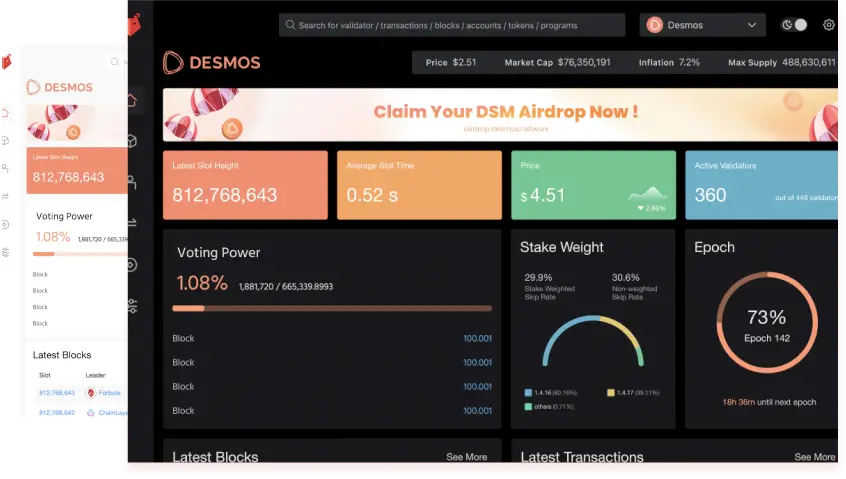Open the settings gear icon at top right
Viewport: 846px width, 479px height.
(829, 25)
